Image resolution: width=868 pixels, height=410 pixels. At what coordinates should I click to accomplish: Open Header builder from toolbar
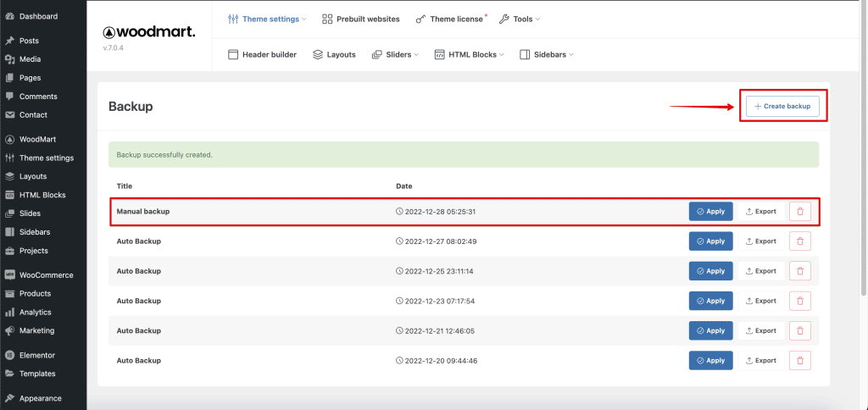click(x=263, y=54)
